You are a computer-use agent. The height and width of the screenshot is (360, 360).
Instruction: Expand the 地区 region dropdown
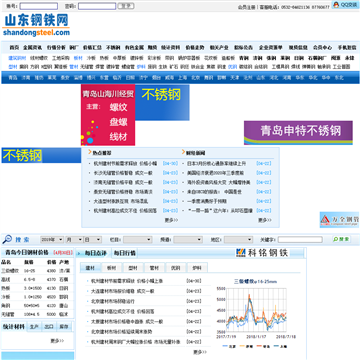pyautogui.click(x=238, y=240)
